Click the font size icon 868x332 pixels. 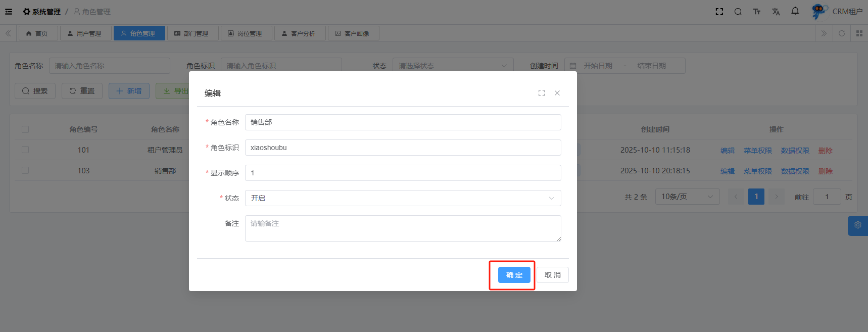[x=757, y=12]
